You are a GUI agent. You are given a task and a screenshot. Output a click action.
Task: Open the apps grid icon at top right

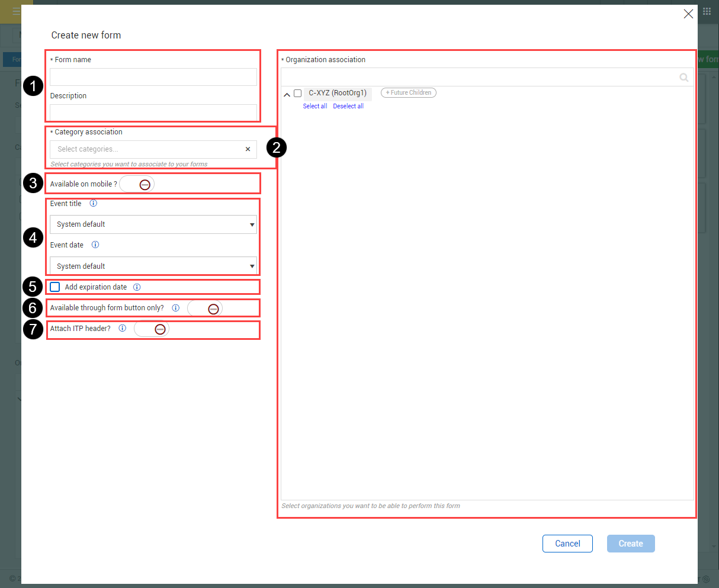coord(707,11)
